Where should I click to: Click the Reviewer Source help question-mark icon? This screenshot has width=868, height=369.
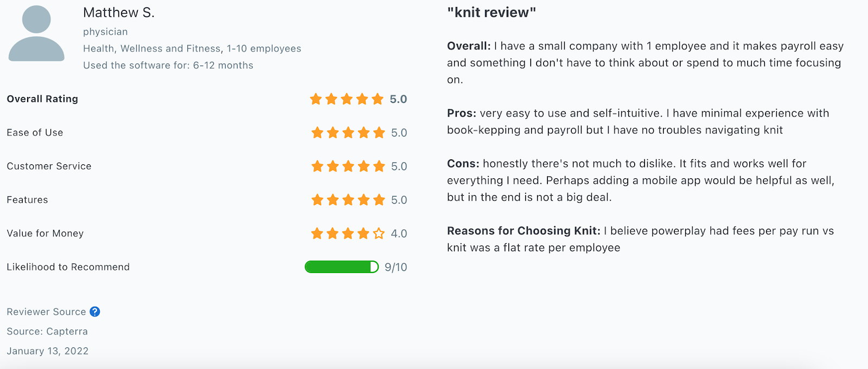pos(95,312)
